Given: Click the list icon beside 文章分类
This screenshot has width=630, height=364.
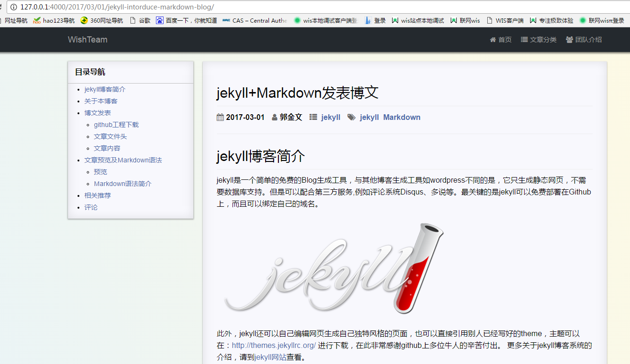Looking at the screenshot, I should [x=524, y=40].
